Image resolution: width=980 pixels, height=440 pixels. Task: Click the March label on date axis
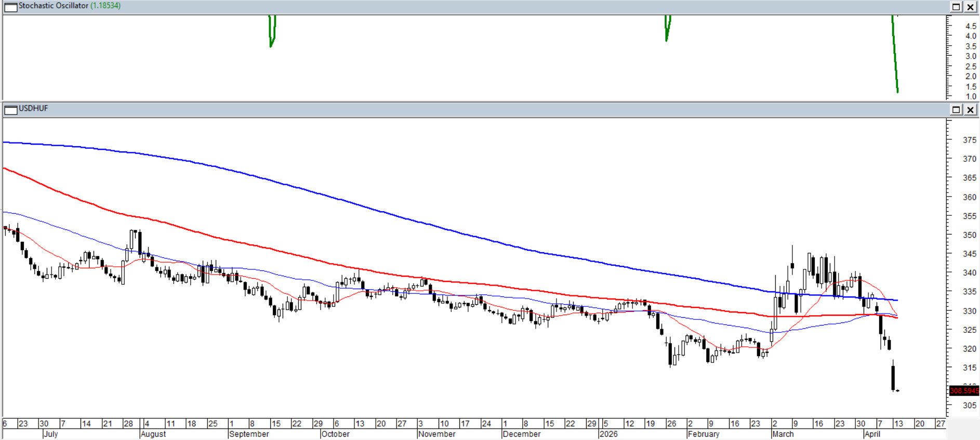pyautogui.click(x=783, y=434)
